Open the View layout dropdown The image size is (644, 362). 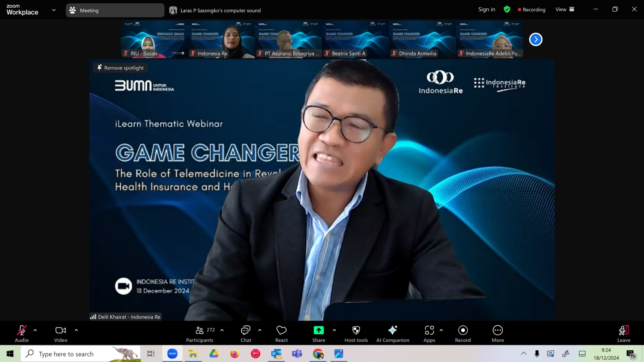tap(565, 9)
